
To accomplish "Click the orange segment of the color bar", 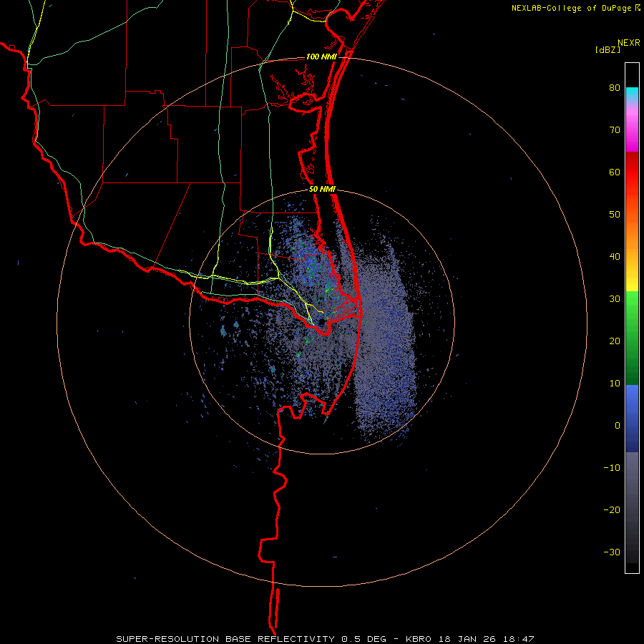I will tap(632, 234).
